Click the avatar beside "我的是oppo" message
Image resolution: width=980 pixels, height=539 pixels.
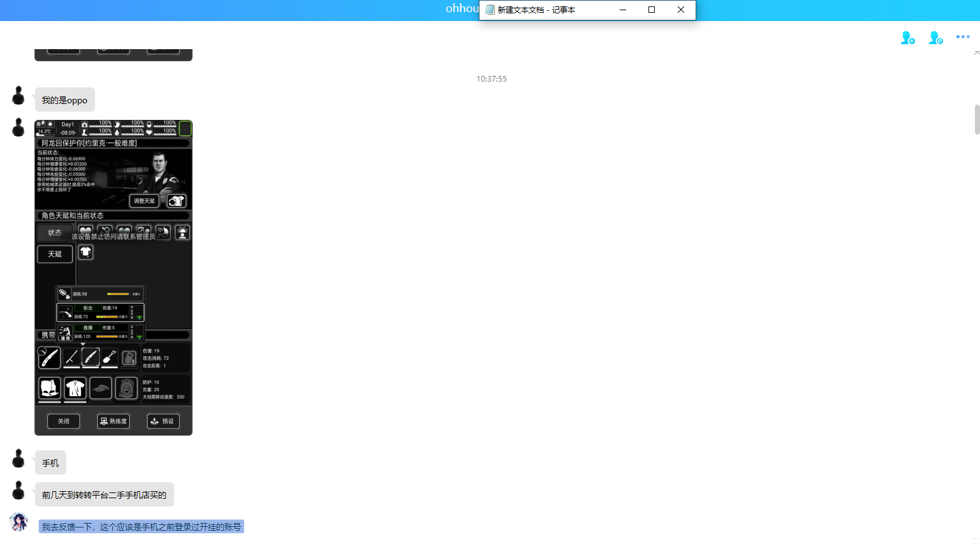click(x=18, y=96)
